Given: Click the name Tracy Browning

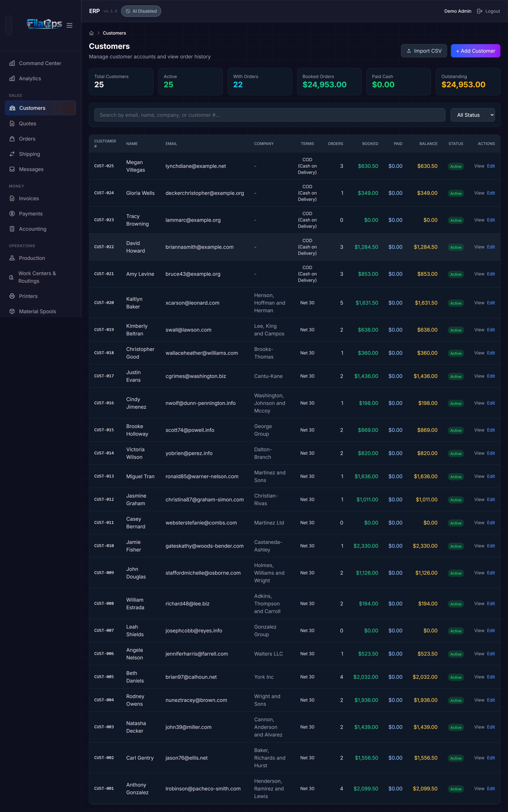Looking at the screenshot, I should point(137,220).
